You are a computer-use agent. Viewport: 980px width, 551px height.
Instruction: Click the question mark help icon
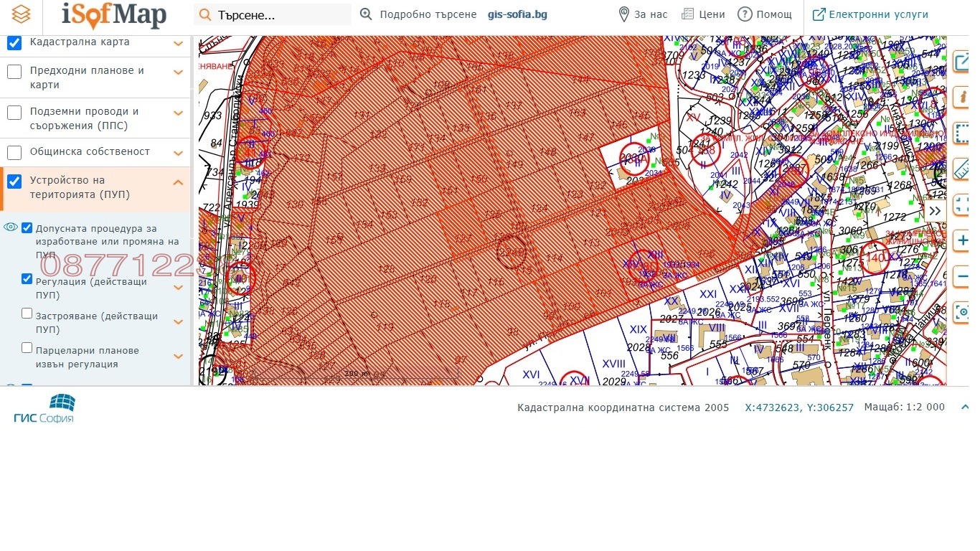(745, 14)
